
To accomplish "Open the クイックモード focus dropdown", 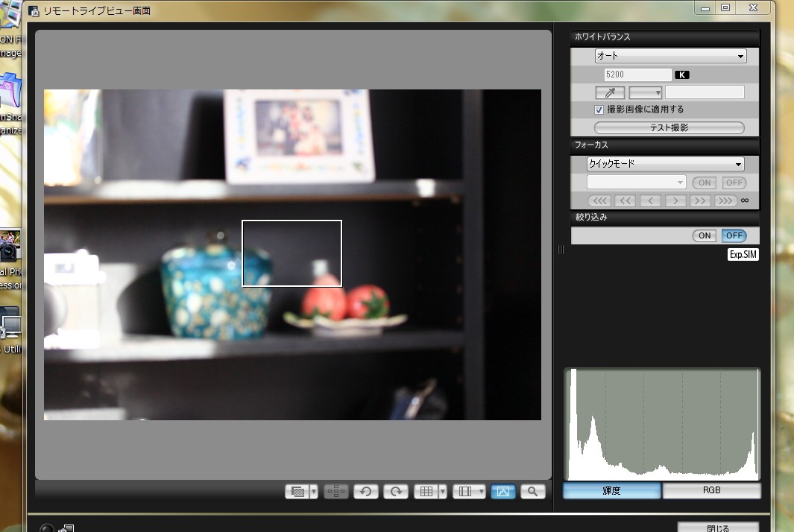I will (x=665, y=164).
